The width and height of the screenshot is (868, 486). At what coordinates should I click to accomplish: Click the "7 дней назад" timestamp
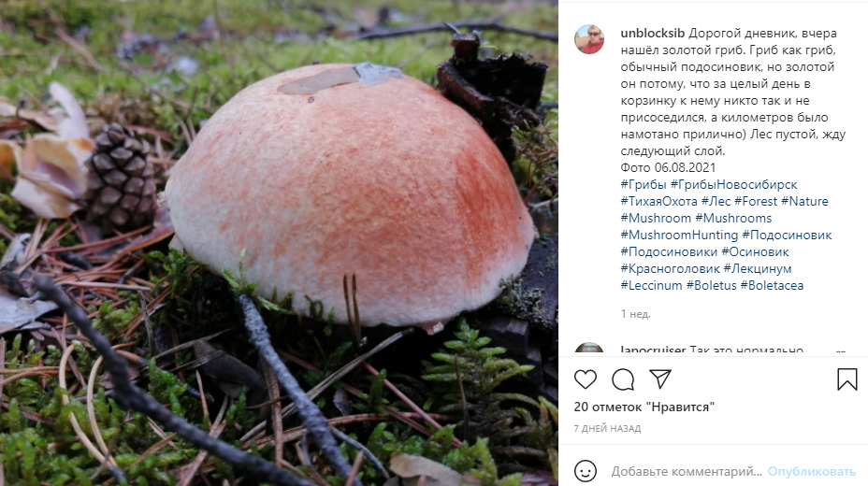607,428
